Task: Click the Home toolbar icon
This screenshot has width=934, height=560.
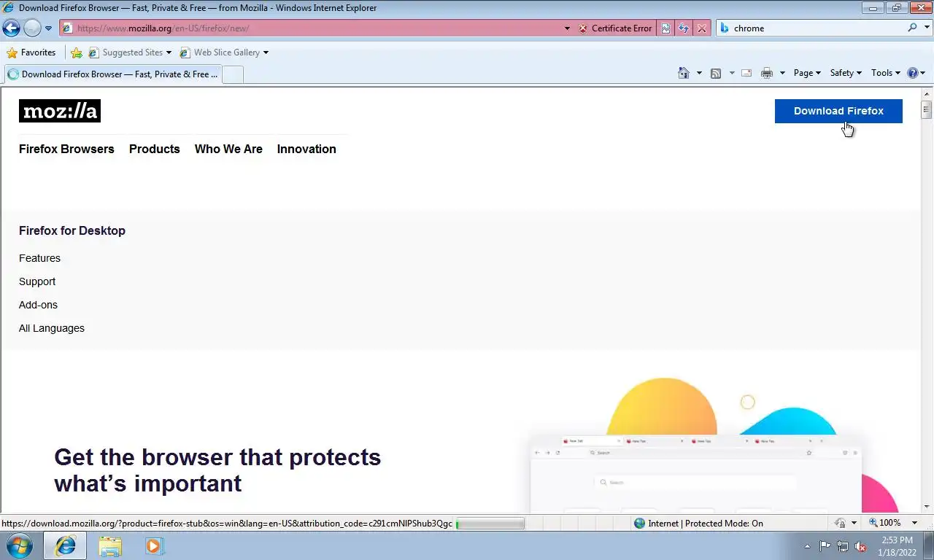Action: pos(684,73)
